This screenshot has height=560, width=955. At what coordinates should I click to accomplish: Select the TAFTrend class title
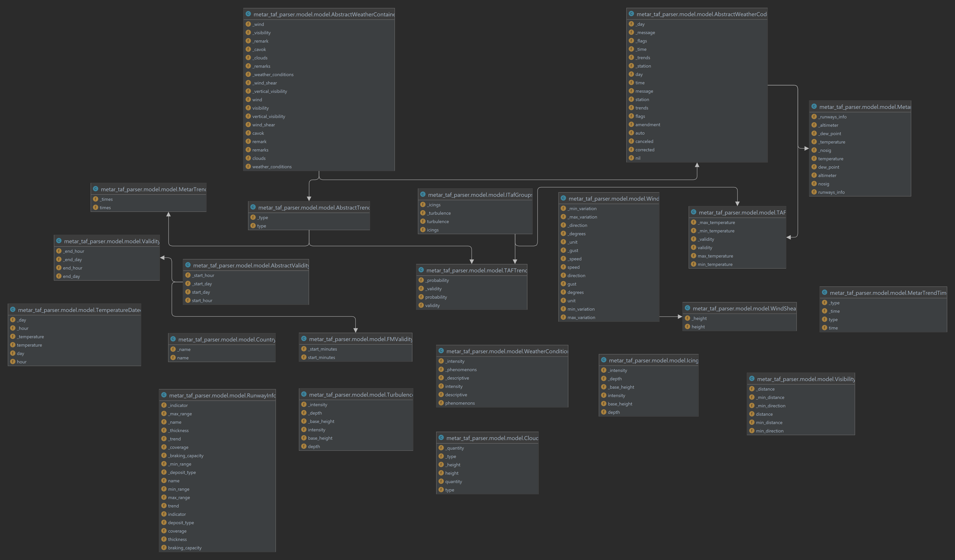point(476,270)
